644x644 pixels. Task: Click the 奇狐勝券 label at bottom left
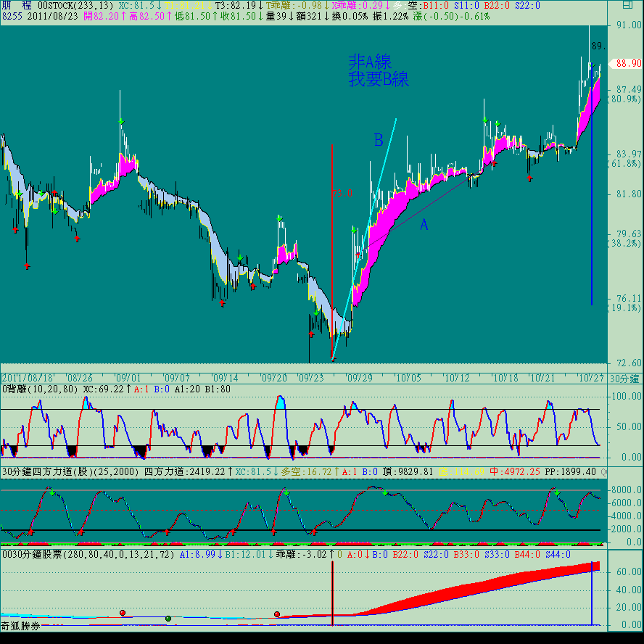(20, 626)
